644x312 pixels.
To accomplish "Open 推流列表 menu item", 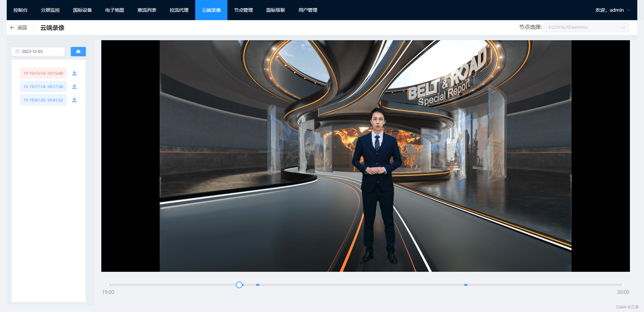I will tap(147, 10).
